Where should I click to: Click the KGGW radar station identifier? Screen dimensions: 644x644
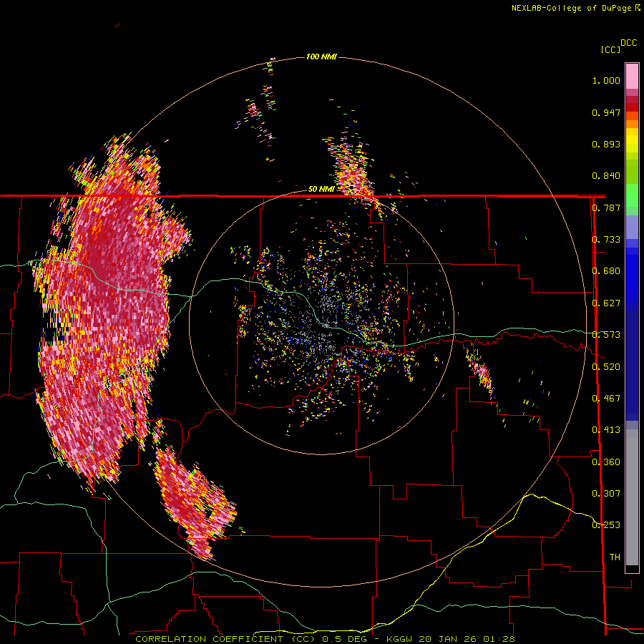coord(401,639)
